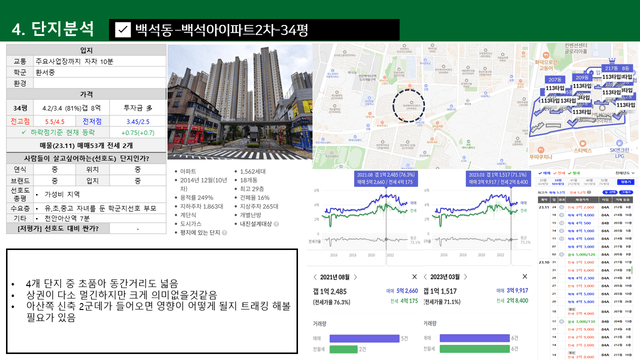Click the 갭 1억 2,485 value

click(x=329, y=291)
